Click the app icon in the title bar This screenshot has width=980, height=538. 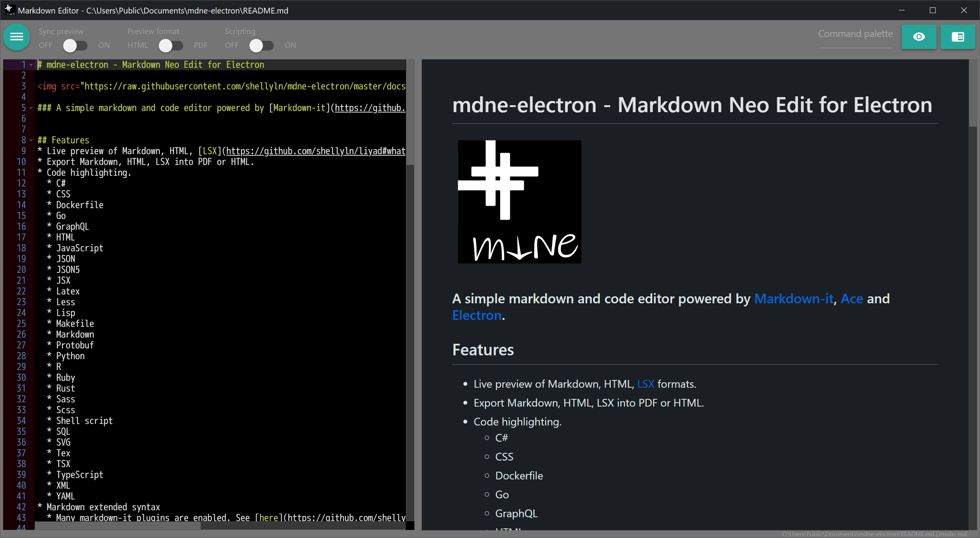point(9,10)
